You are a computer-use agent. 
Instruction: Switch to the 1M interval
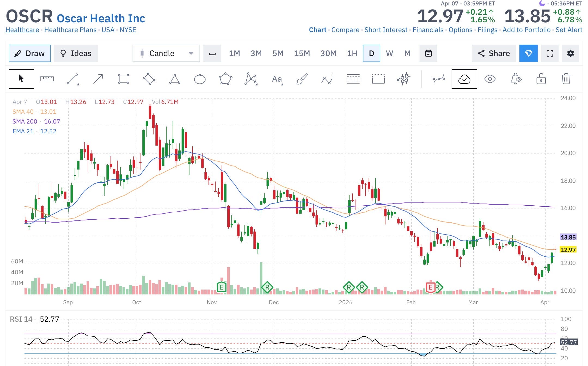(234, 53)
